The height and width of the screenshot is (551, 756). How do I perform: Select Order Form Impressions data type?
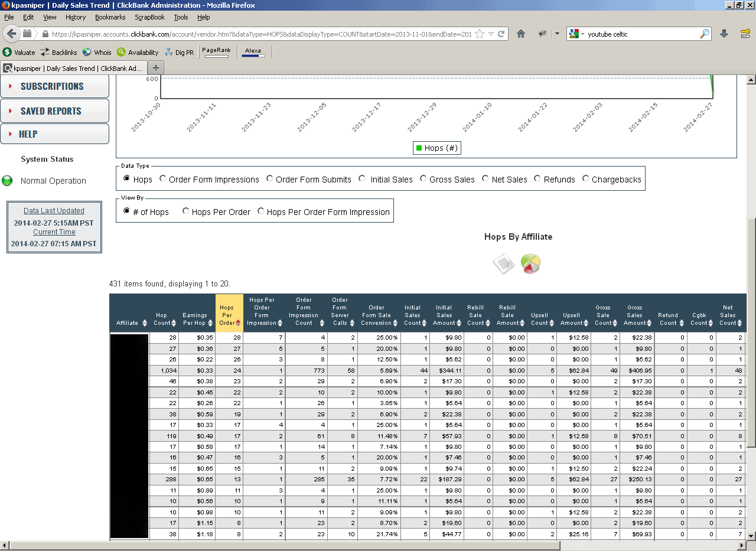click(x=163, y=179)
